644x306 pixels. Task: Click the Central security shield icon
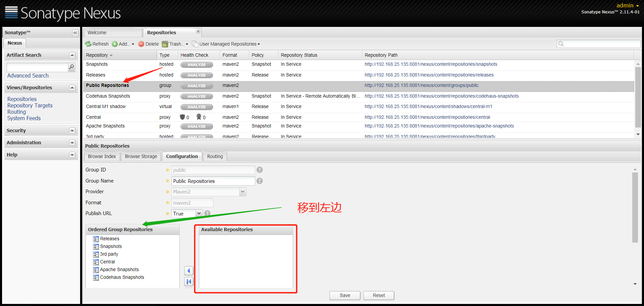point(182,117)
